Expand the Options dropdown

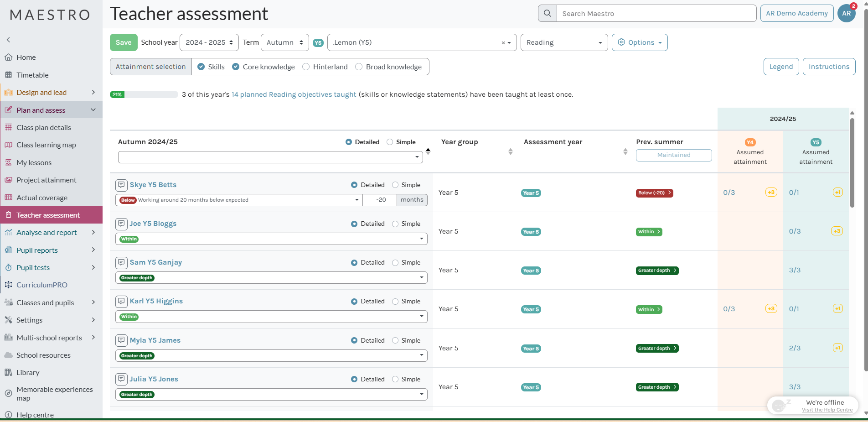639,42
